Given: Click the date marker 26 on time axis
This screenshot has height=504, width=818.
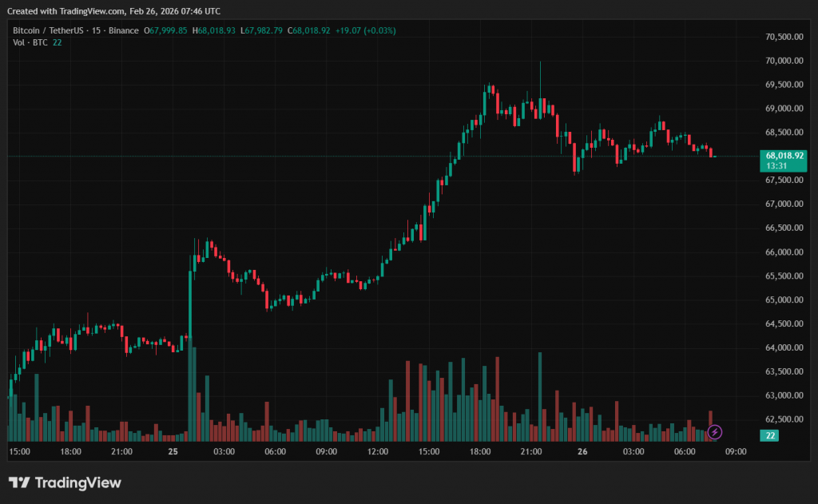Looking at the screenshot, I should (x=582, y=451).
